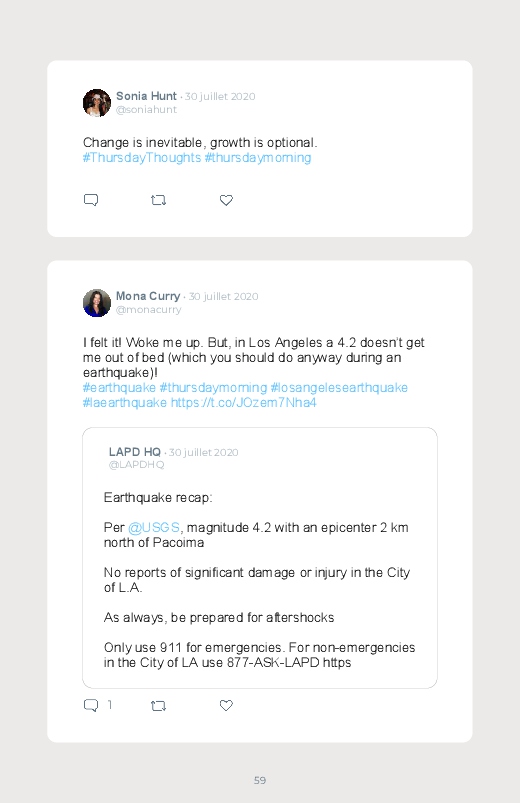Image resolution: width=520 pixels, height=803 pixels.
Task: Open the #ThursdayThoughts hashtag
Action: click(x=142, y=157)
